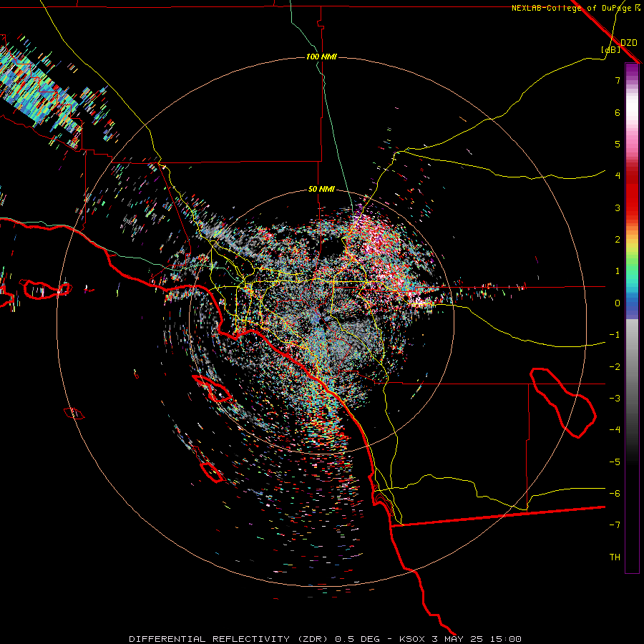Click the 4 value on the color scale
The image size is (644, 644).
point(618,176)
